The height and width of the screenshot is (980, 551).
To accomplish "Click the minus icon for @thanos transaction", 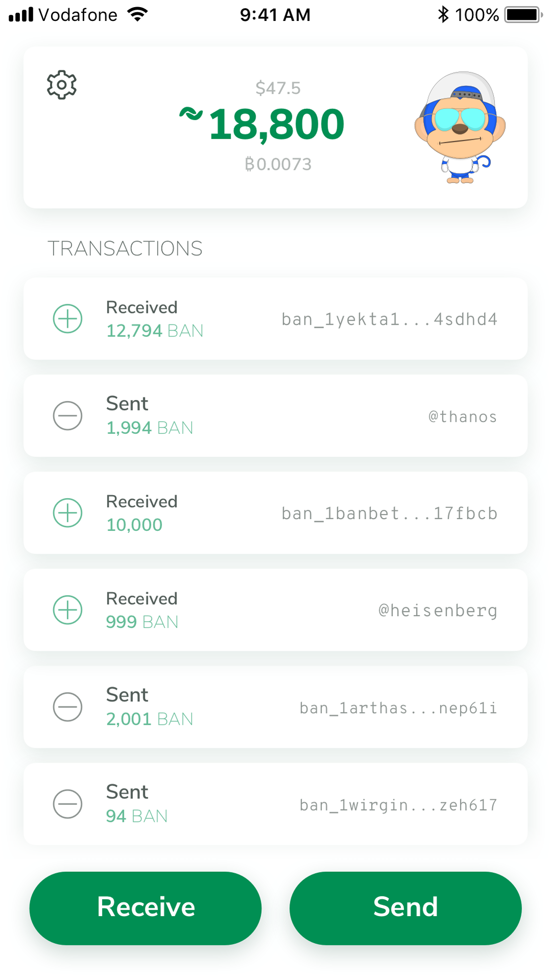I will (68, 416).
